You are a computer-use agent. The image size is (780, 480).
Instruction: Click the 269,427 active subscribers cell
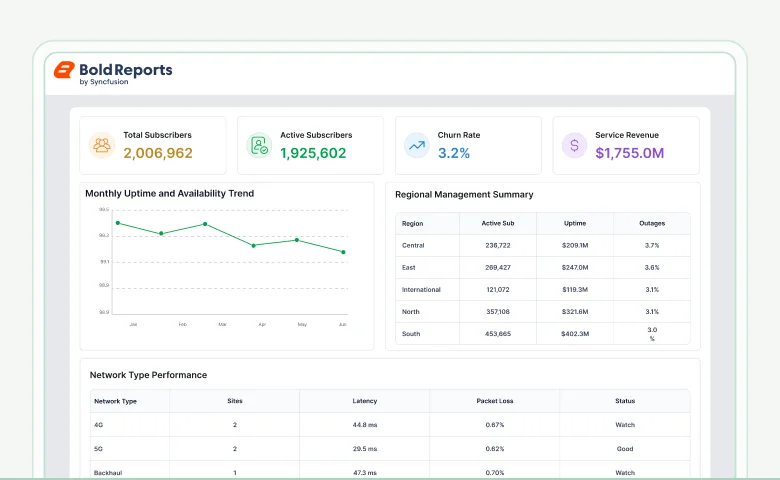pos(498,268)
